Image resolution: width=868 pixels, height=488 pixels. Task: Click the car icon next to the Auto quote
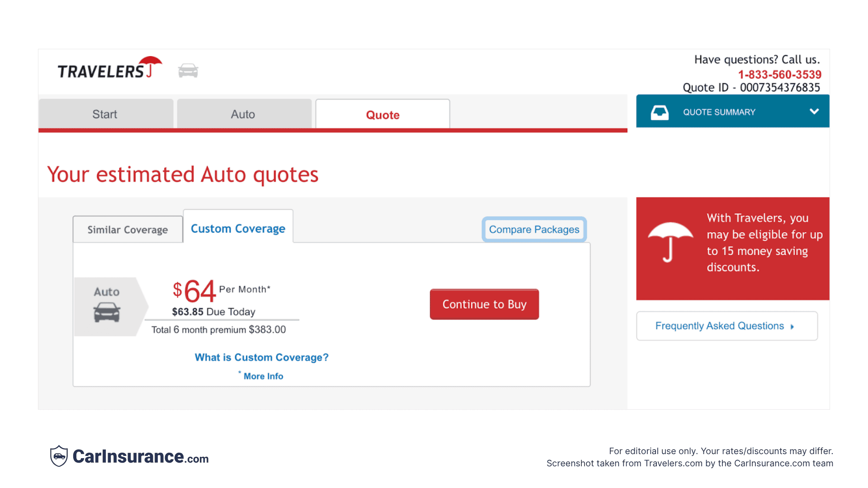coord(107,313)
